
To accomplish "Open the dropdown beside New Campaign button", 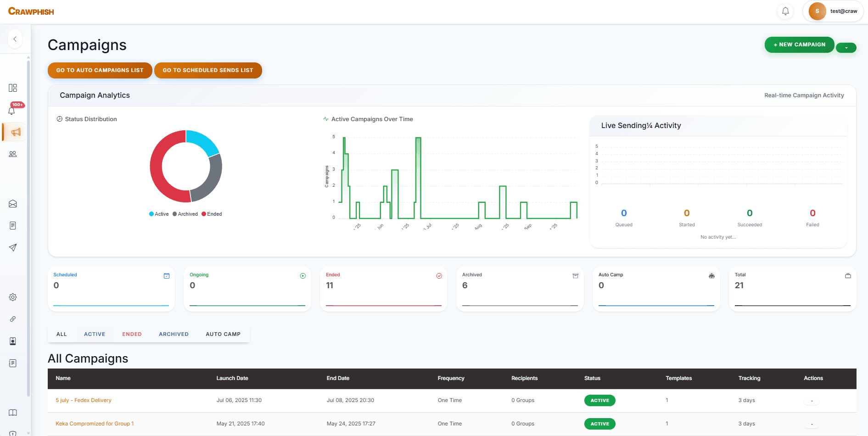I will tap(846, 47).
